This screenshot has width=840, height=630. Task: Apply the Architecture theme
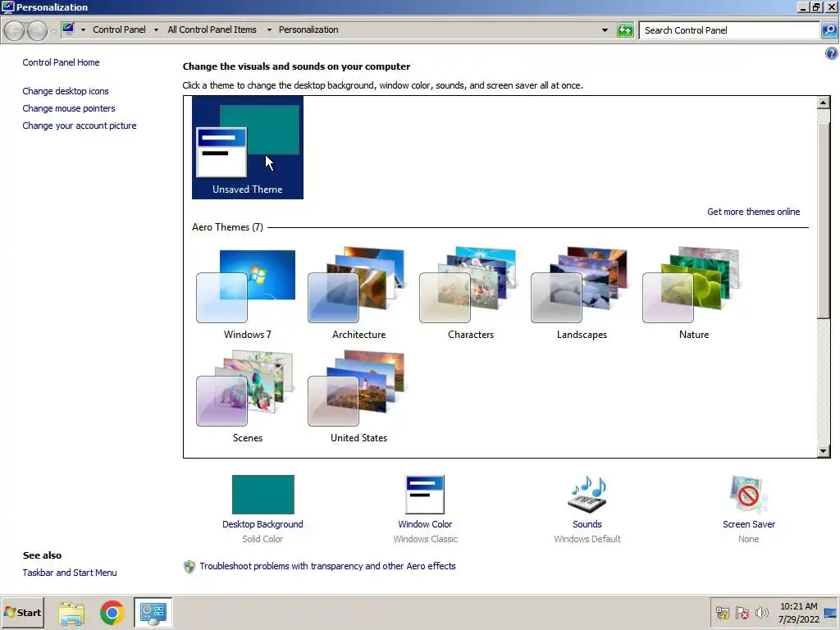(358, 294)
